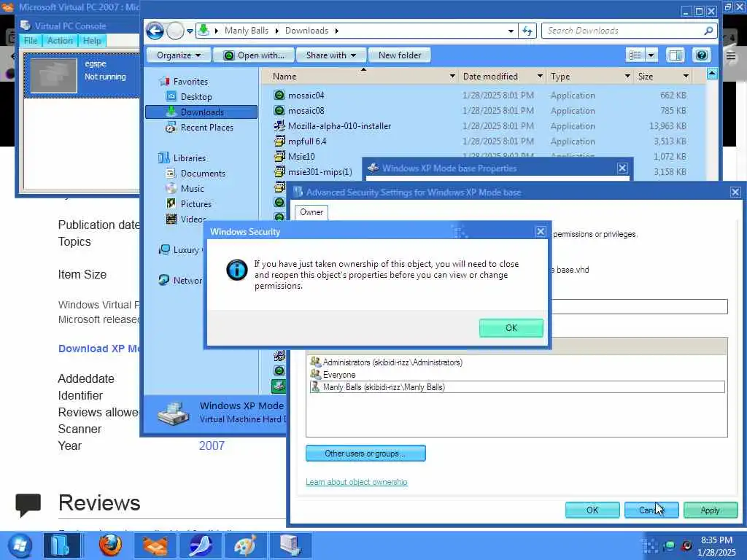747x560 pixels.
Task: Click the Change your view icon
Action: point(635,55)
